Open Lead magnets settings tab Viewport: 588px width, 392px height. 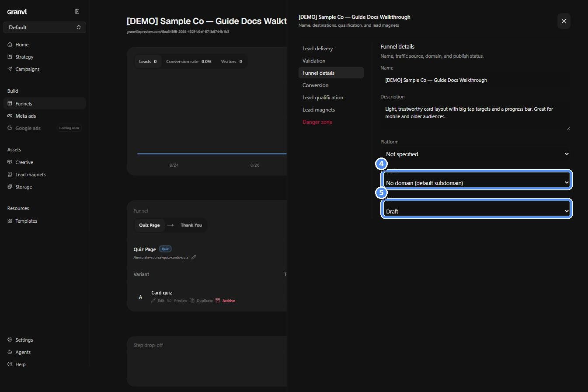[x=331, y=110]
